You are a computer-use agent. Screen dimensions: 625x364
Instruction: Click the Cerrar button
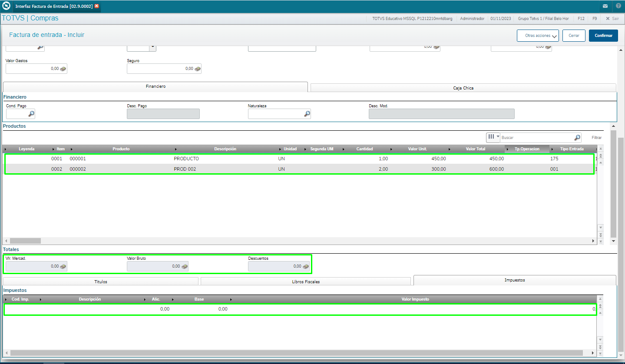[574, 36]
